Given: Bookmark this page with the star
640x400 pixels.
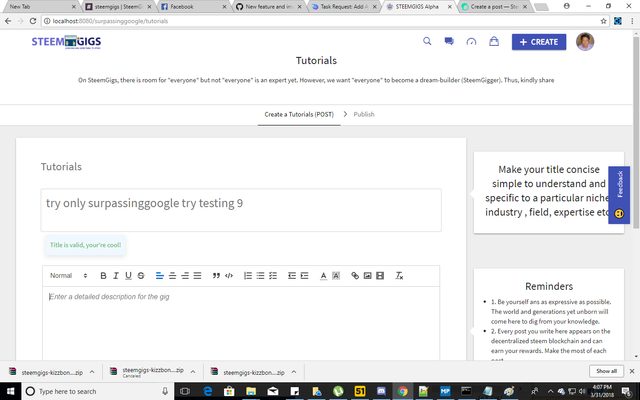Looking at the screenshot, I should pos(603,21).
